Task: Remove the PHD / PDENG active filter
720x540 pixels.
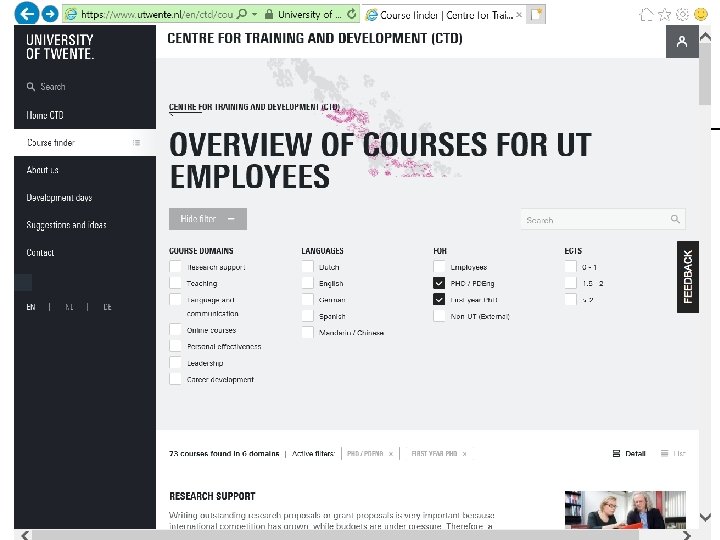Action: coord(391,454)
